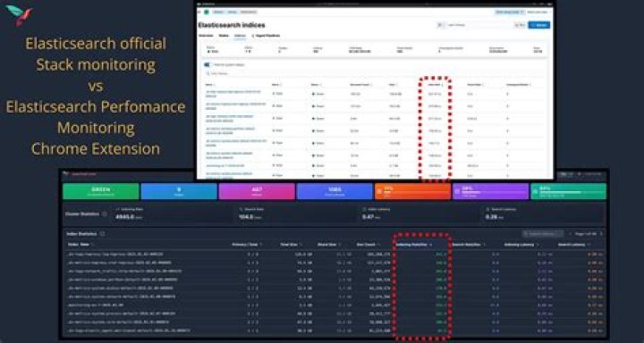The image size is (644, 343).
Task: Click the Search Latency icon in Cluster Statistics
Action: [x=487, y=209]
